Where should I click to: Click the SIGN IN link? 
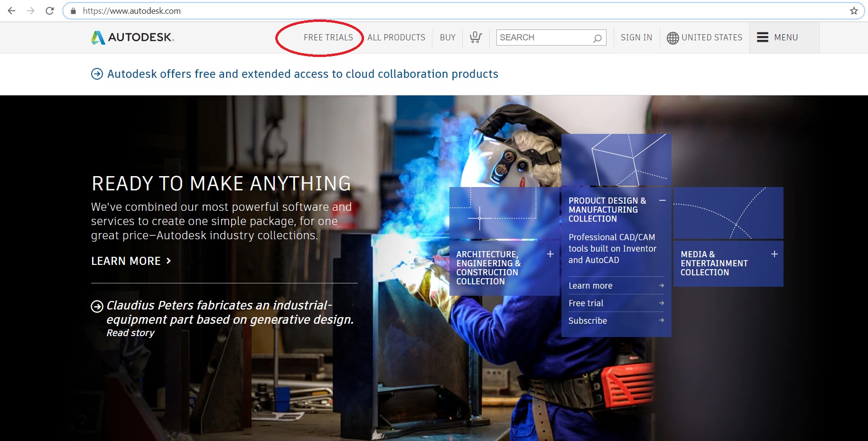click(x=636, y=38)
